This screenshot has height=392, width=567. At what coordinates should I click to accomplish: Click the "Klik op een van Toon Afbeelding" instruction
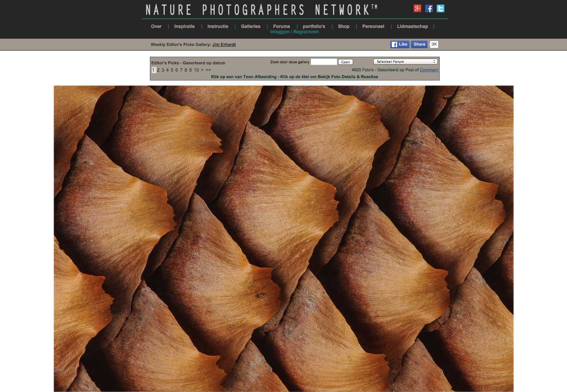point(243,77)
